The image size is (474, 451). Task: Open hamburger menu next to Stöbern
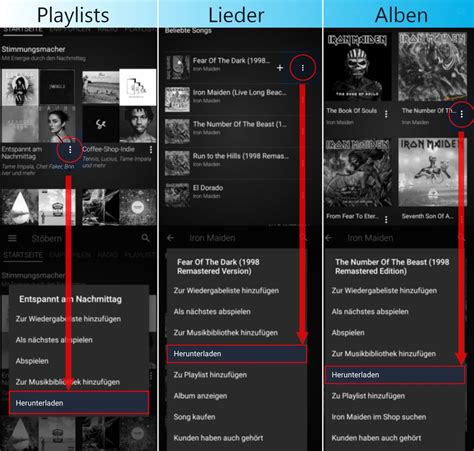[x=12, y=238]
